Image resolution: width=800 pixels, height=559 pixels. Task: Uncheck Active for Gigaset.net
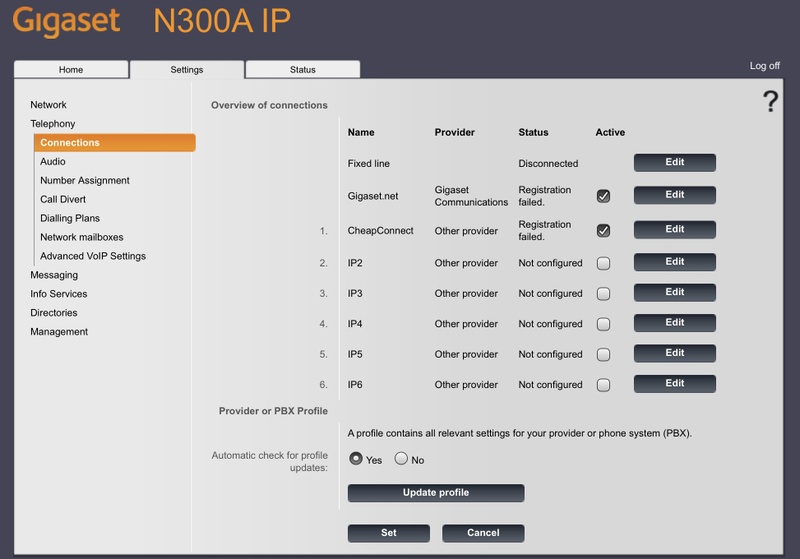coord(603,196)
